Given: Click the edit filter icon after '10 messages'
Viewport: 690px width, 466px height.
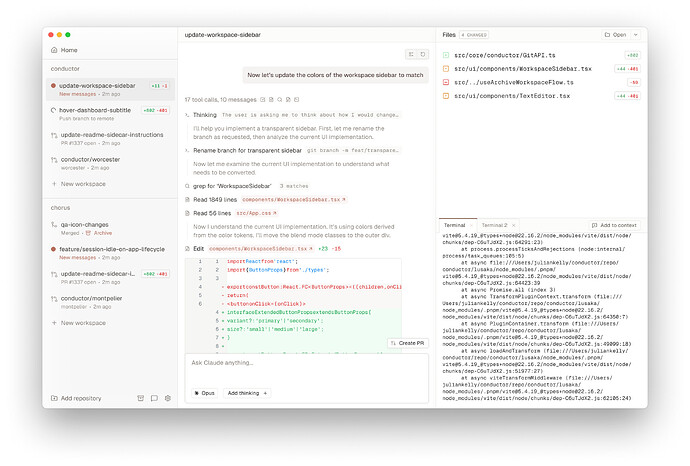Looking at the screenshot, I should 288,100.
